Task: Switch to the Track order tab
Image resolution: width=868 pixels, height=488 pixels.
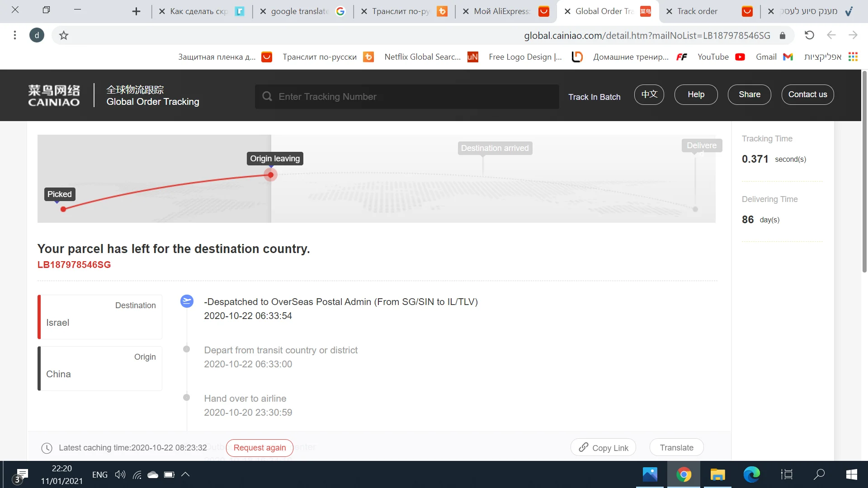Action: [x=697, y=11]
